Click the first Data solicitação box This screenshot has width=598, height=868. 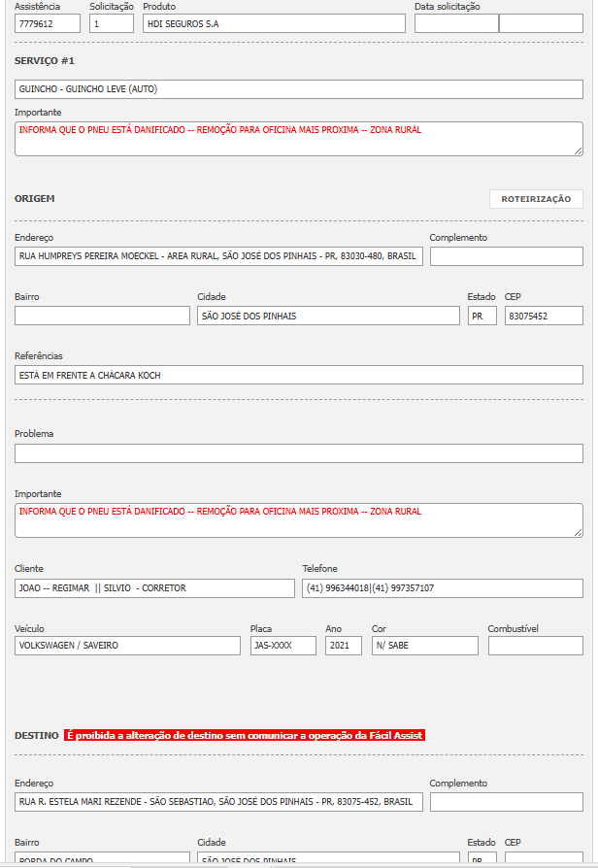click(x=455, y=24)
